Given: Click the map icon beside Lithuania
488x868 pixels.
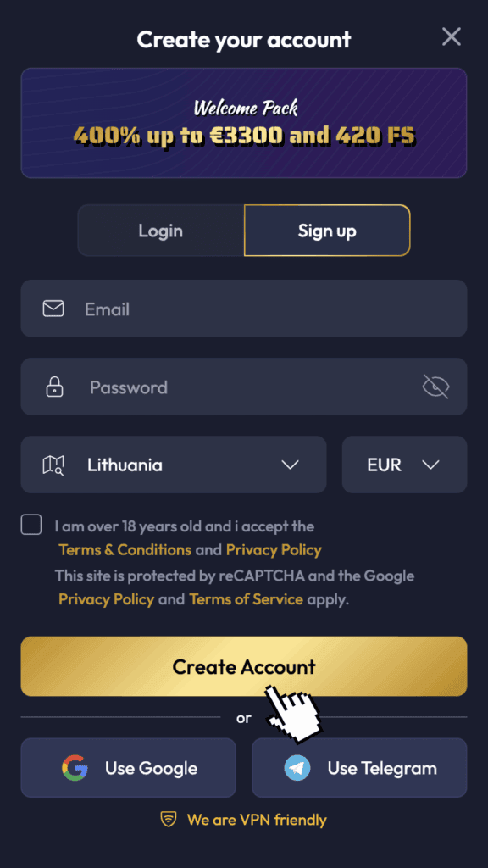Looking at the screenshot, I should tap(53, 465).
